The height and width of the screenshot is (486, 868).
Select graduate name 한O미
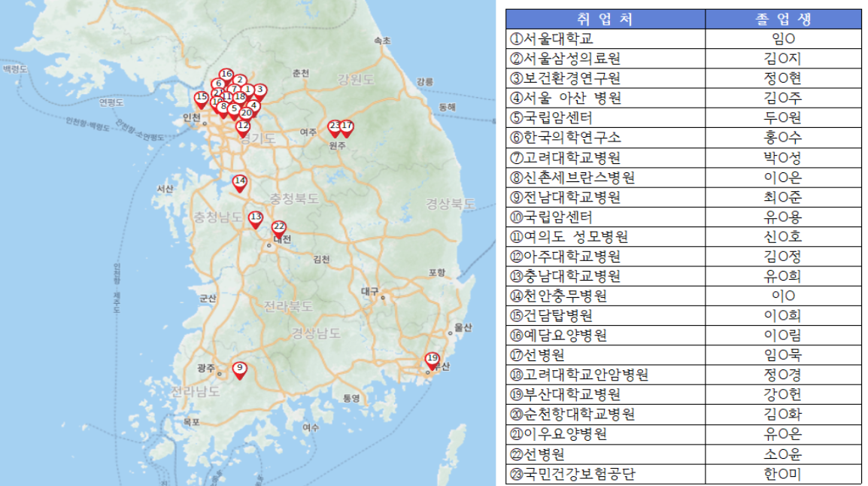783,474
